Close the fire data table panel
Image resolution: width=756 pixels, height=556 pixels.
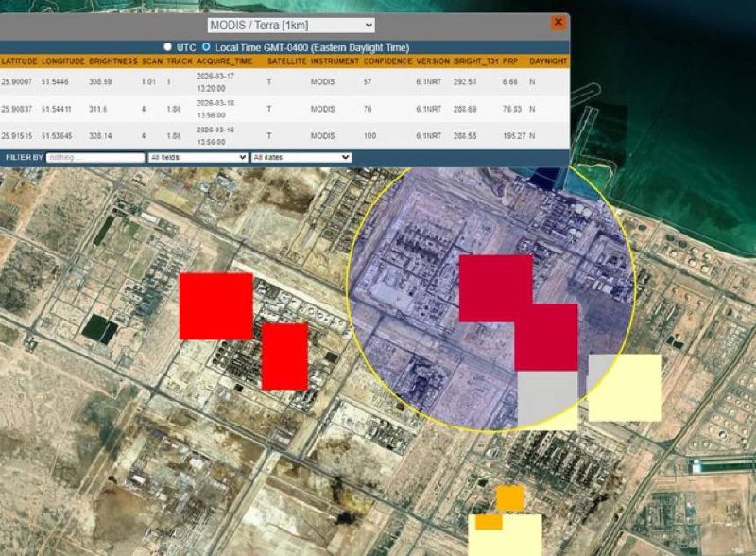coord(558,23)
